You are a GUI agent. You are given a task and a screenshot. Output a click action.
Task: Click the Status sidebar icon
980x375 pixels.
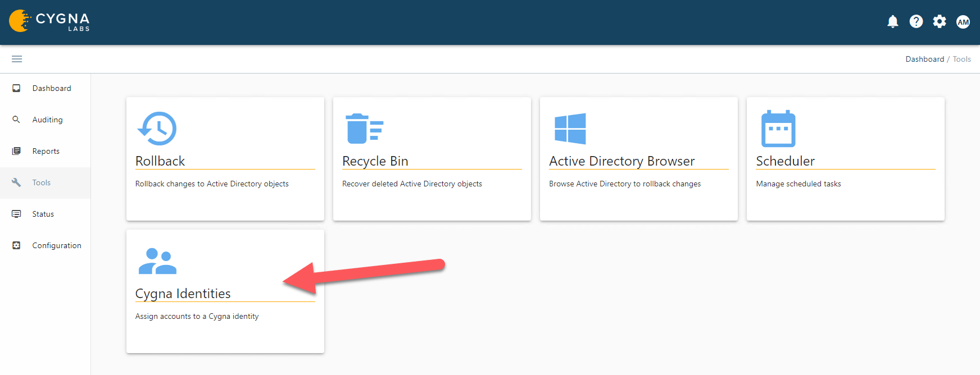(16, 214)
